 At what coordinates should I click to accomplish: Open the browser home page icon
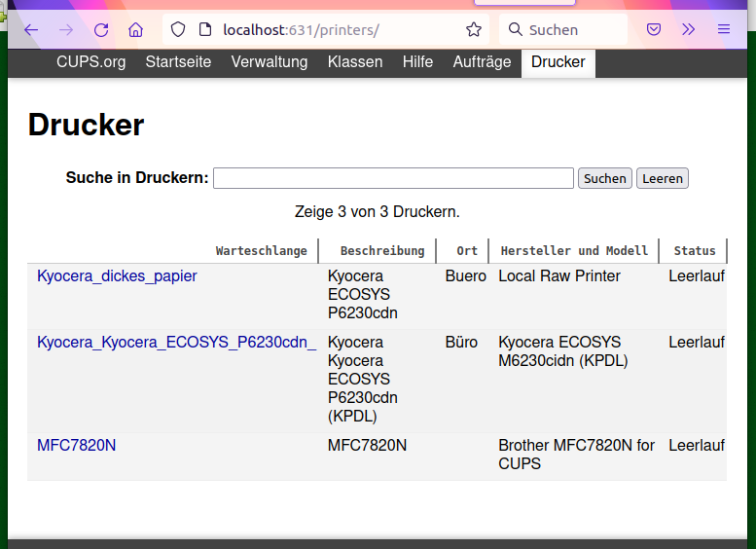point(135,30)
